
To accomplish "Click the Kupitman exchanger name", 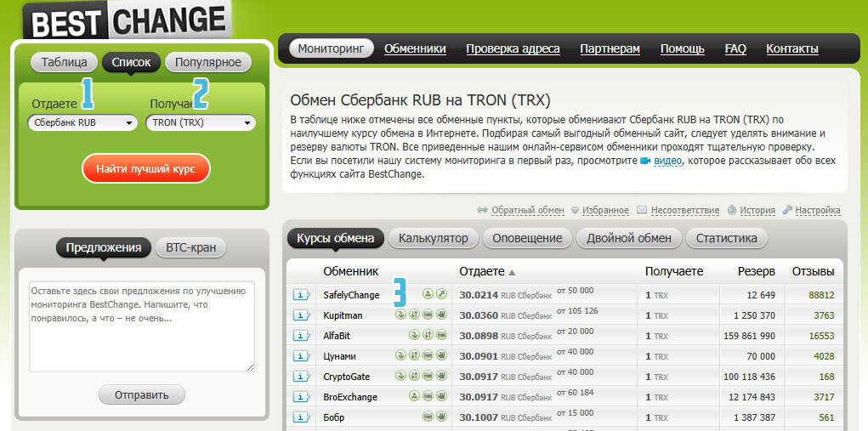I will 343,315.
